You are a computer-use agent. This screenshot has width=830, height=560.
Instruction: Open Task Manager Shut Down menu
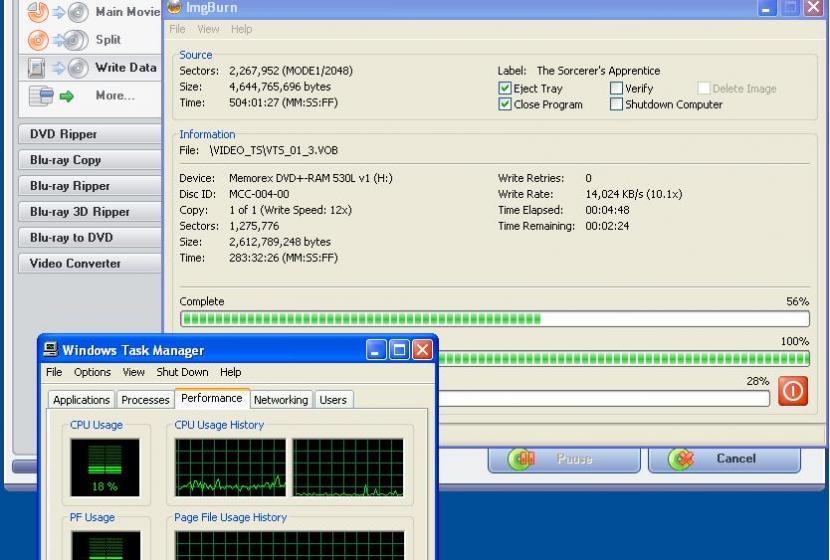tap(182, 372)
